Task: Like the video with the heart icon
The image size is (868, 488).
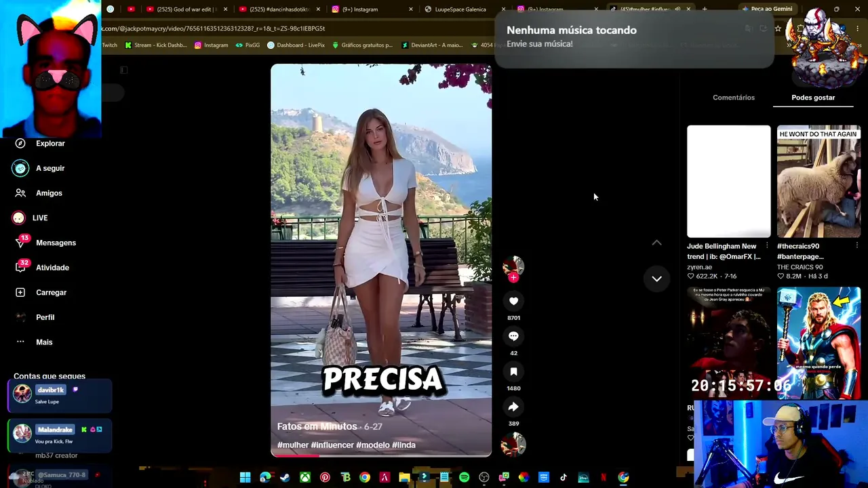Action: 513,301
